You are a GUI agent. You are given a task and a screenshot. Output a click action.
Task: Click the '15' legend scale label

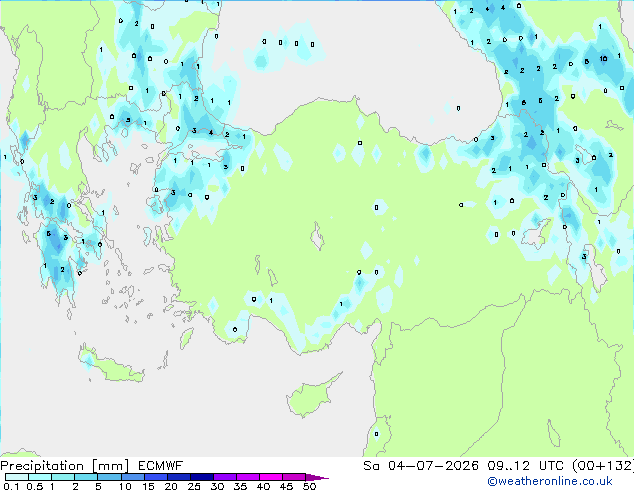[x=148, y=486]
